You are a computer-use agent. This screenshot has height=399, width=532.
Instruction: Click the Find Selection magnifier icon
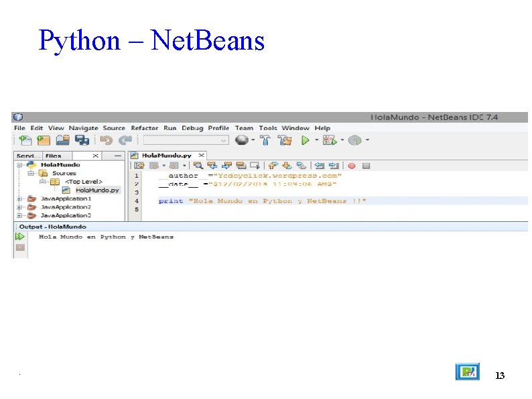tap(198, 166)
